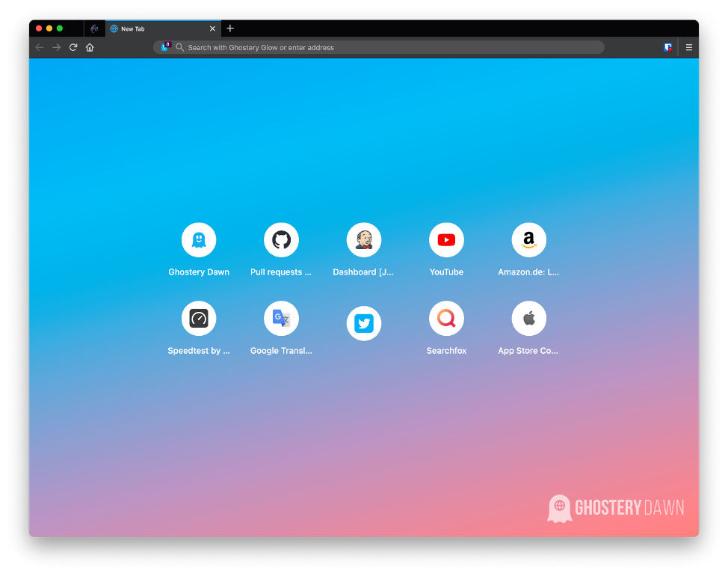Reload the current page
The height and width of the screenshot is (576, 728).
tap(73, 47)
